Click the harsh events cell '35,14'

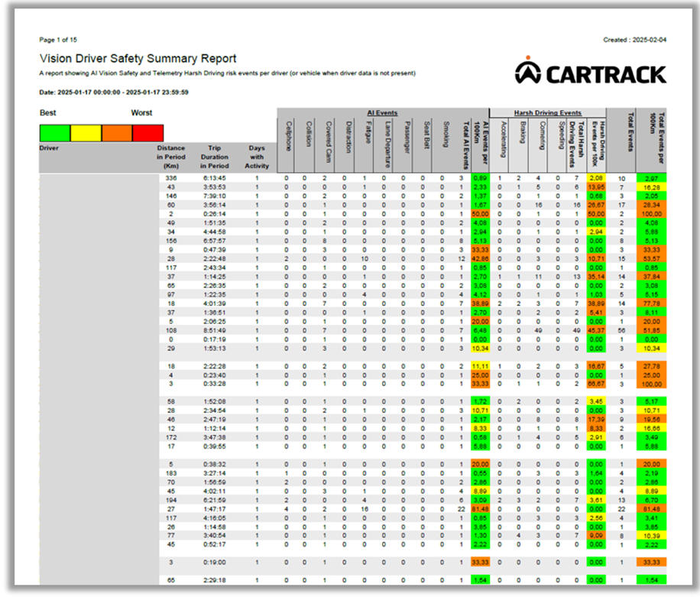596,277
